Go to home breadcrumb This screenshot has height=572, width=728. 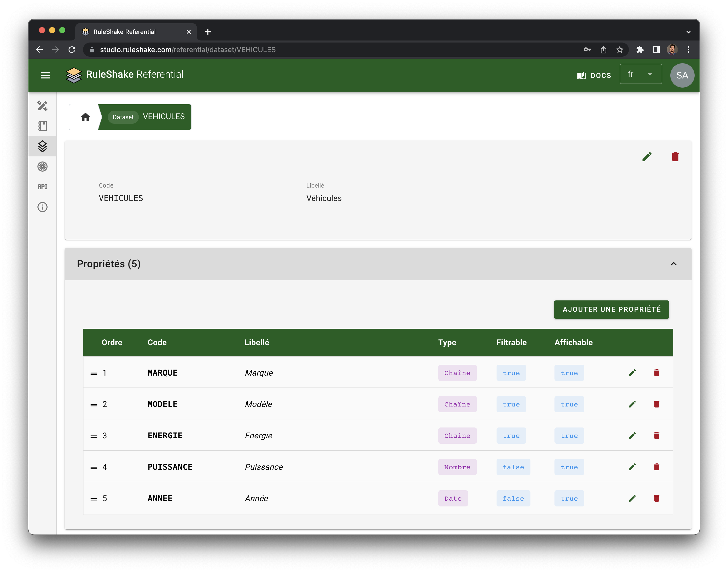point(85,117)
